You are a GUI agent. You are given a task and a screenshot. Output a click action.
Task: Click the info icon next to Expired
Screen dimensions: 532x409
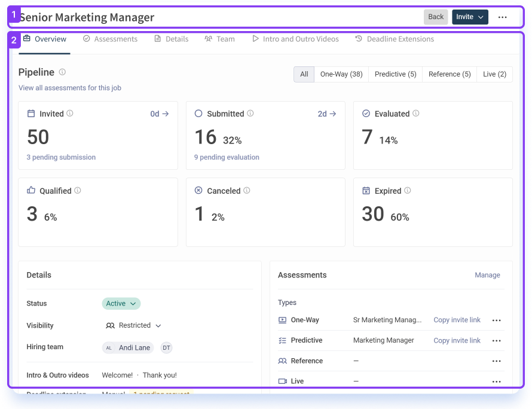point(408,190)
